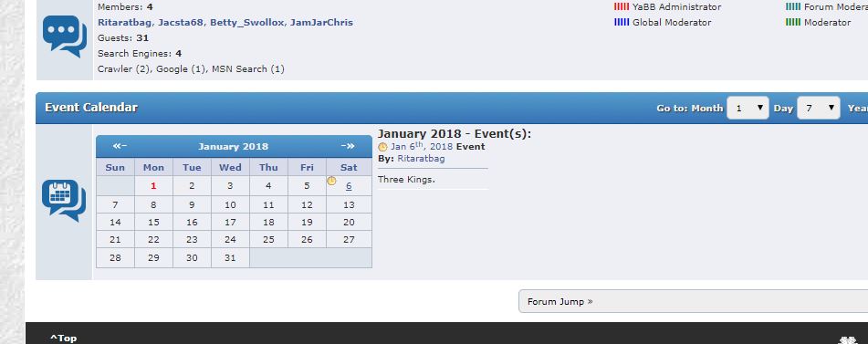The width and height of the screenshot is (868, 344).
Task: Select day 10 in calendar
Action: coord(230,205)
